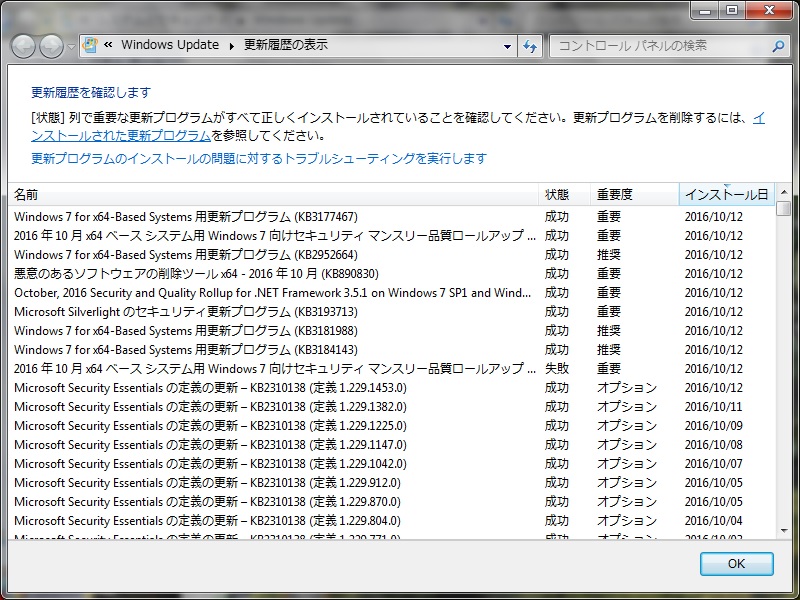Click the Back navigation arrow
The height and width of the screenshot is (600, 800).
pos(23,46)
